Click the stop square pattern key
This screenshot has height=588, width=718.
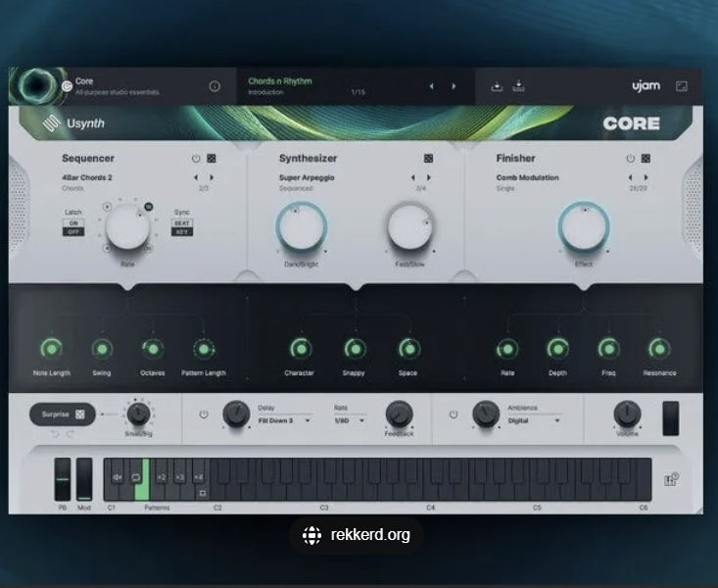(x=203, y=493)
